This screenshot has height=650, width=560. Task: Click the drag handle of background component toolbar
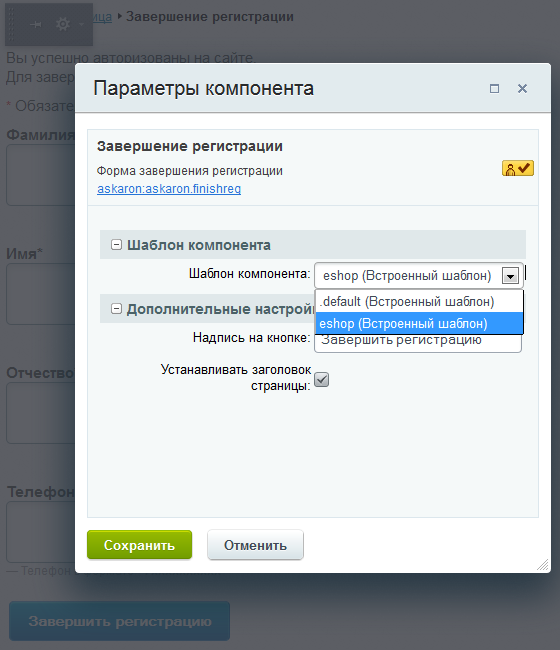[x=11, y=24]
